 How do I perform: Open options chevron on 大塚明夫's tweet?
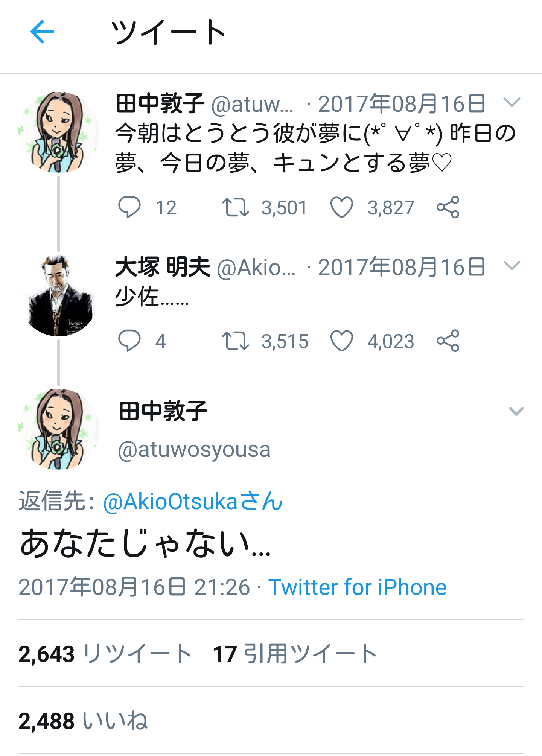(x=512, y=266)
